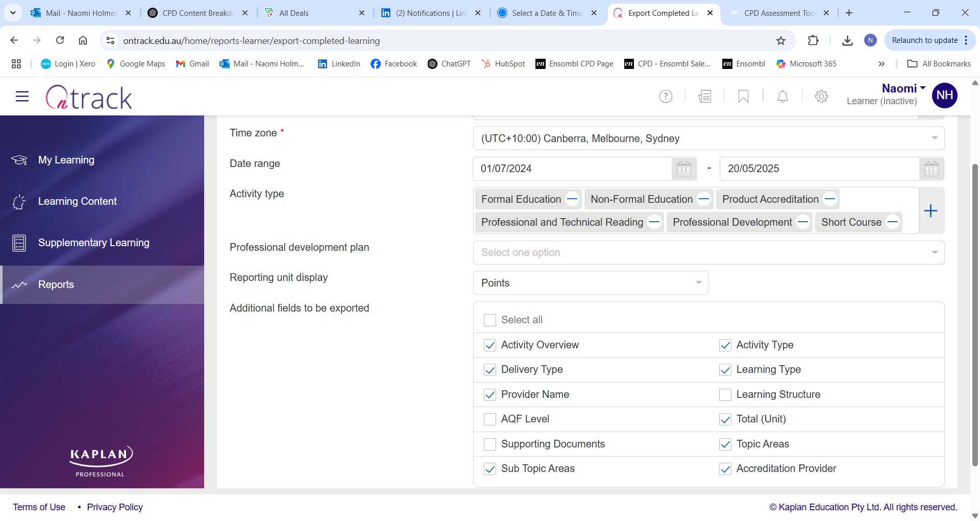
Task: Check the Select all checkbox
Action: point(490,320)
